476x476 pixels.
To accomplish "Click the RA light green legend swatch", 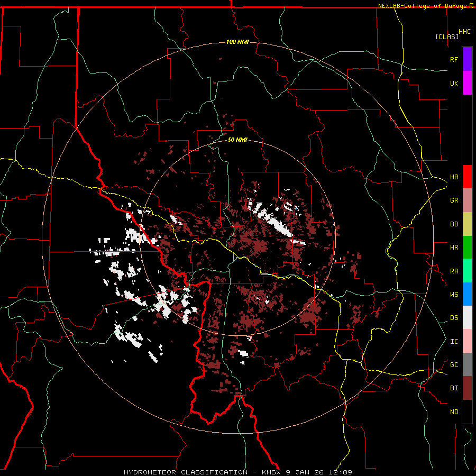I will click(467, 271).
